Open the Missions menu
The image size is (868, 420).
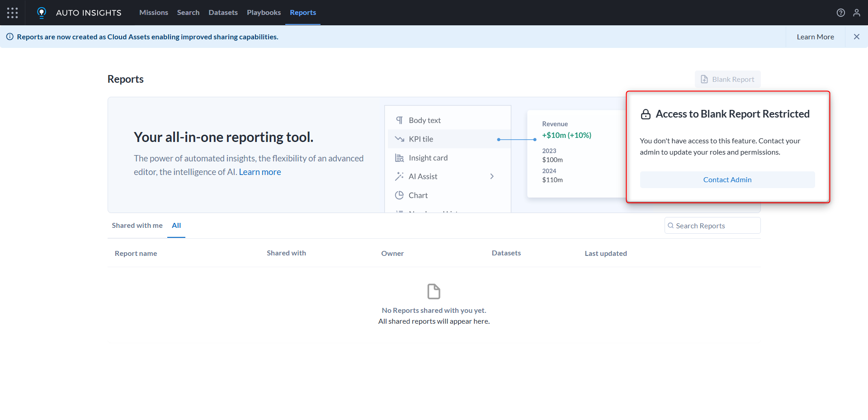(x=154, y=13)
